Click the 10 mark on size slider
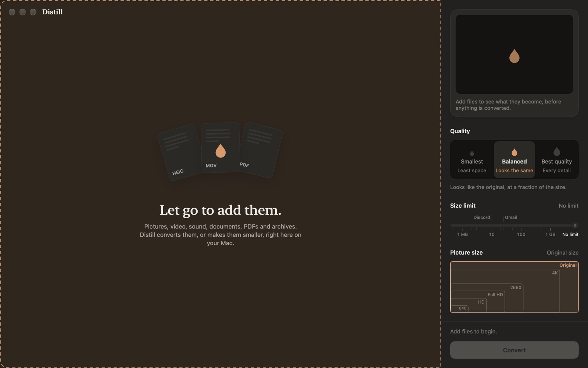 coord(492,234)
